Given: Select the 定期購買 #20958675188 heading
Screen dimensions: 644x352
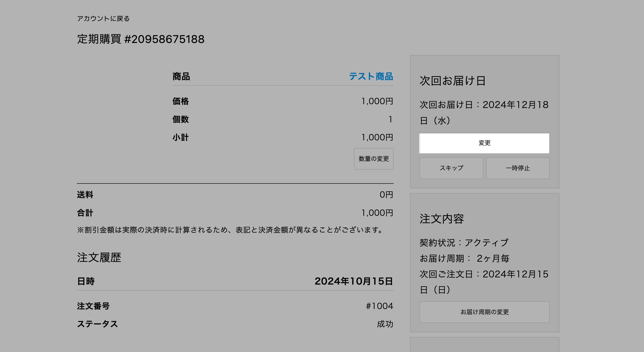Looking at the screenshot, I should coord(140,39).
